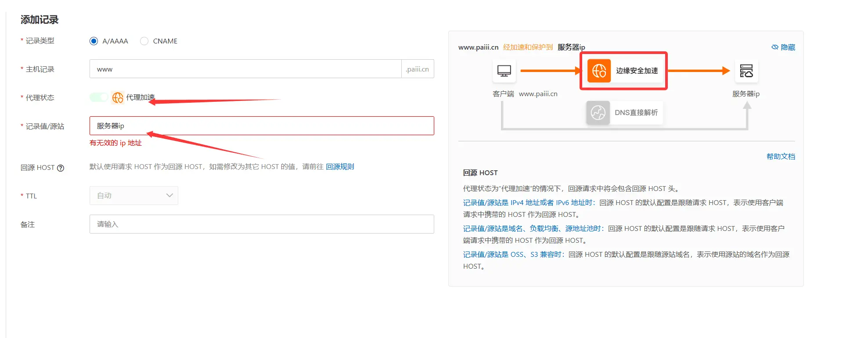Viewport: 868px width, 338px height.
Task: Click the server IP icon in diagram
Action: tap(746, 71)
